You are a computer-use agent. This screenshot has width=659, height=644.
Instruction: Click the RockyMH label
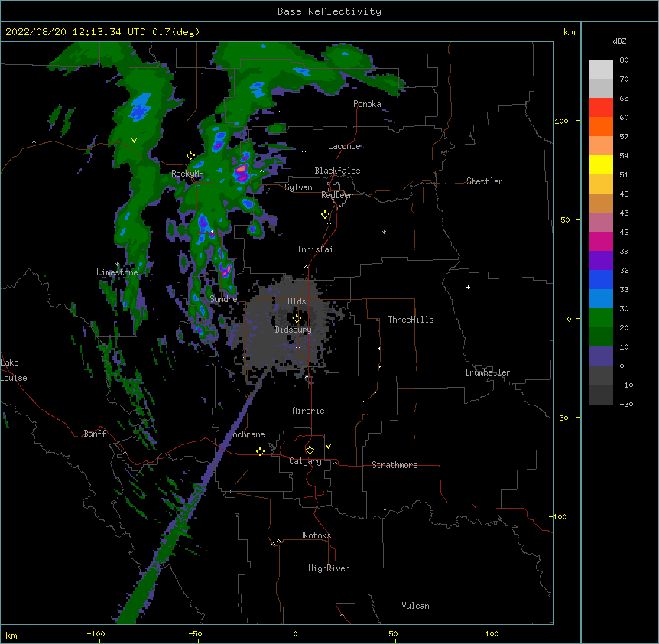(x=187, y=174)
